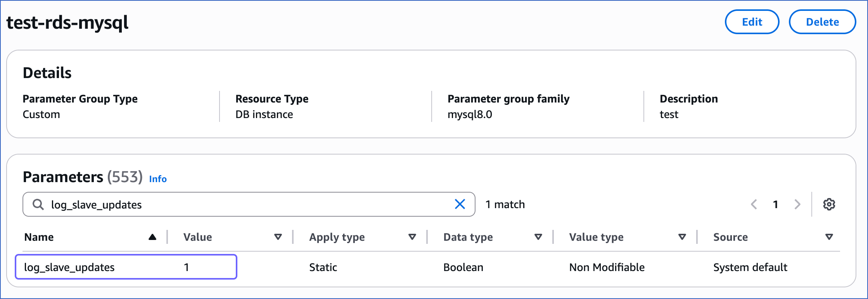Screen dimensions: 868x299
Task: Click the Source column header
Action: [x=730, y=237]
